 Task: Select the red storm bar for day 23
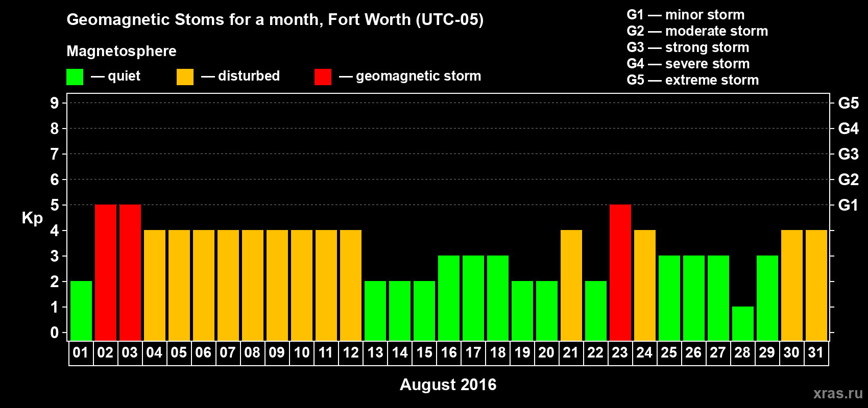(620, 272)
